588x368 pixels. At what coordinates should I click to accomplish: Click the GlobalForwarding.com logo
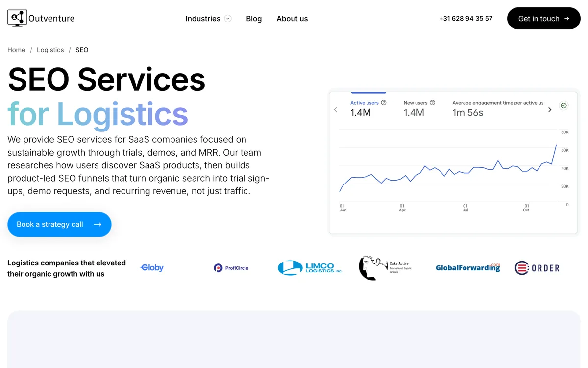468,268
